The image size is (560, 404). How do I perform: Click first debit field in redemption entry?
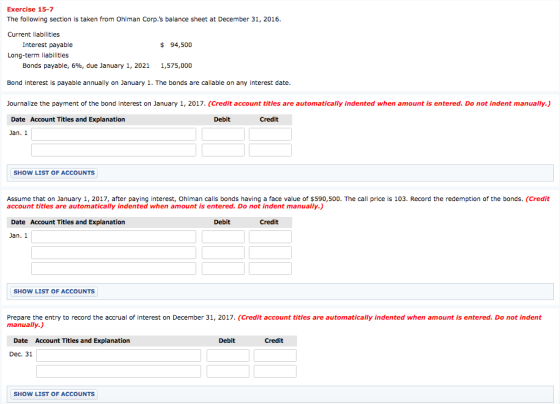223,237
